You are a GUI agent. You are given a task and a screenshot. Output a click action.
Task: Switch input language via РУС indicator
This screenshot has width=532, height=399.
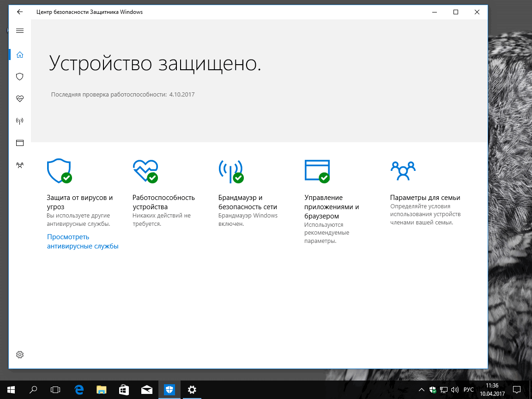click(468, 389)
